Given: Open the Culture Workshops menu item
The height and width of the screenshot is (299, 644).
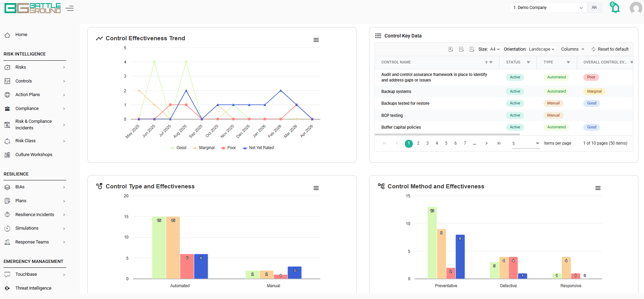Looking at the screenshot, I should tap(34, 155).
